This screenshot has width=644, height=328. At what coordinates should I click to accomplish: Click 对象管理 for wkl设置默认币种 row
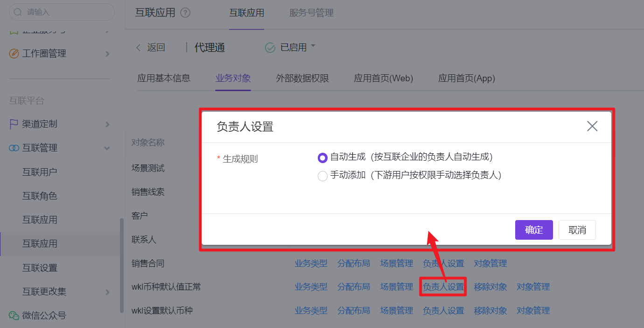point(533,311)
